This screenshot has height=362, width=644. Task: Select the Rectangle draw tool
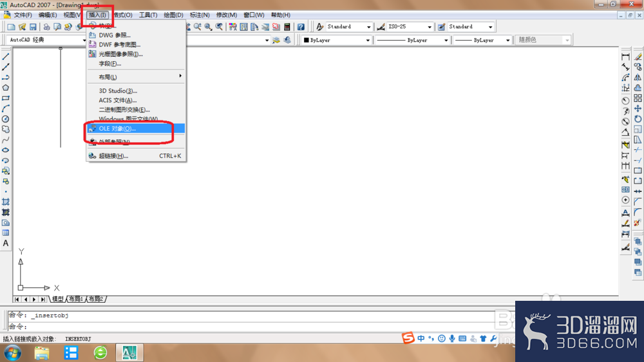click(6, 98)
